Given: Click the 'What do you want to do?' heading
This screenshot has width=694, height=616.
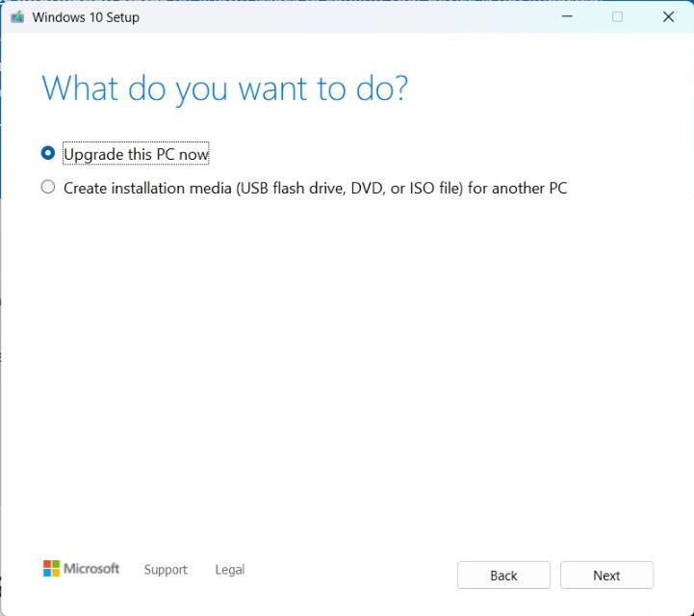Looking at the screenshot, I should point(224,89).
